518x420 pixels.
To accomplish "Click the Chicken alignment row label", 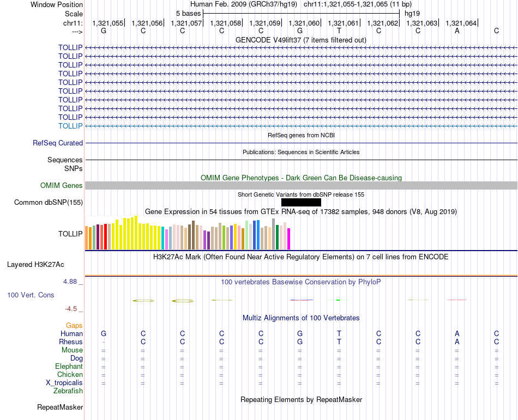I will coord(70,374).
